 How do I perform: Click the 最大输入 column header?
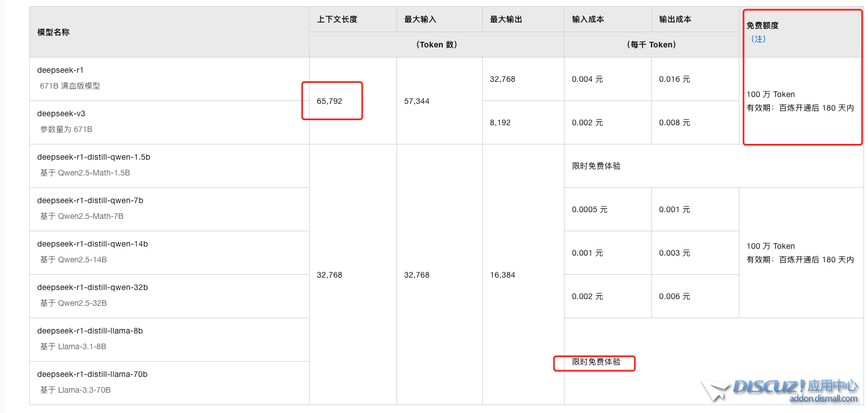(420, 19)
